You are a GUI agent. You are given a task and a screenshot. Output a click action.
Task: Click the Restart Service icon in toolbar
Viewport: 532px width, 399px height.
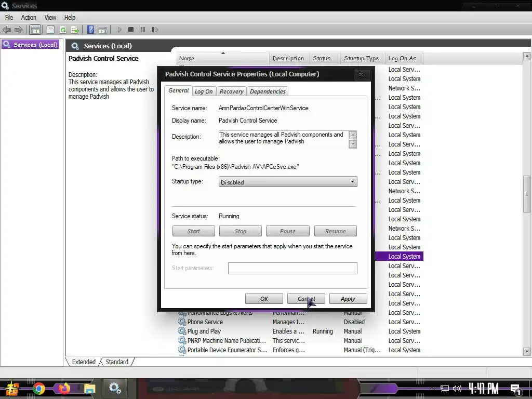coord(155,30)
